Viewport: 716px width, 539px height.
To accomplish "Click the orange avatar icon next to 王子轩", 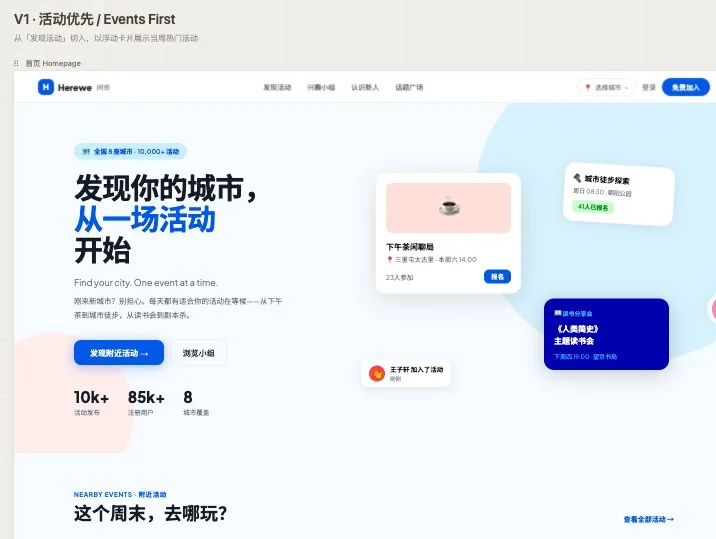I will pyautogui.click(x=377, y=373).
